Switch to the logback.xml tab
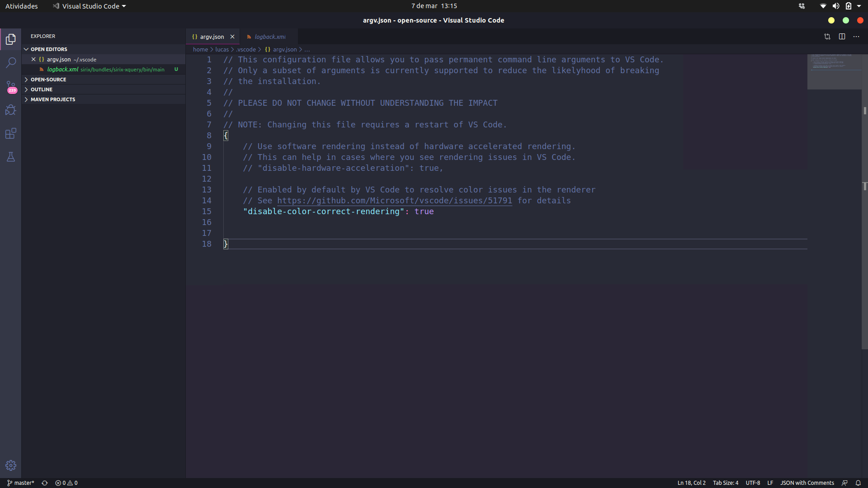This screenshot has height=488, width=868. tap(269, 37)
